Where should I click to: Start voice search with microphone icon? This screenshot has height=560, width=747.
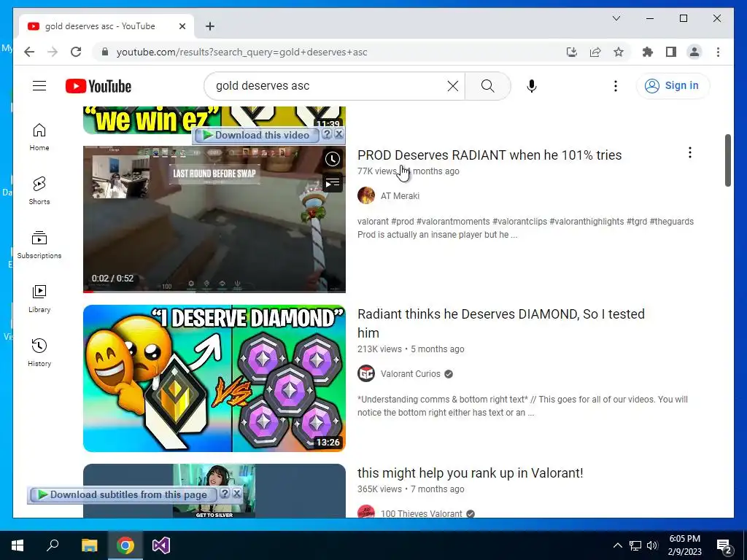point(532,86)
